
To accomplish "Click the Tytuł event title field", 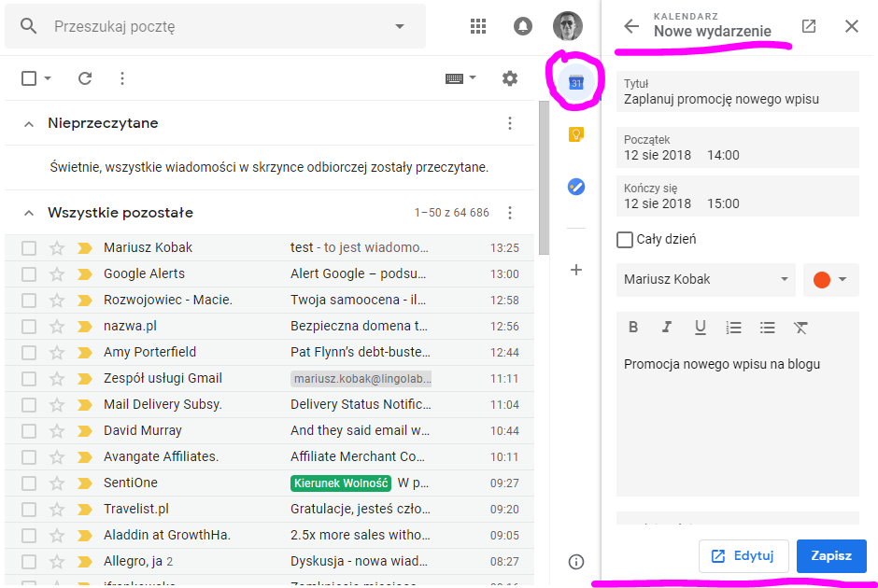I will (x=737, y=98).
